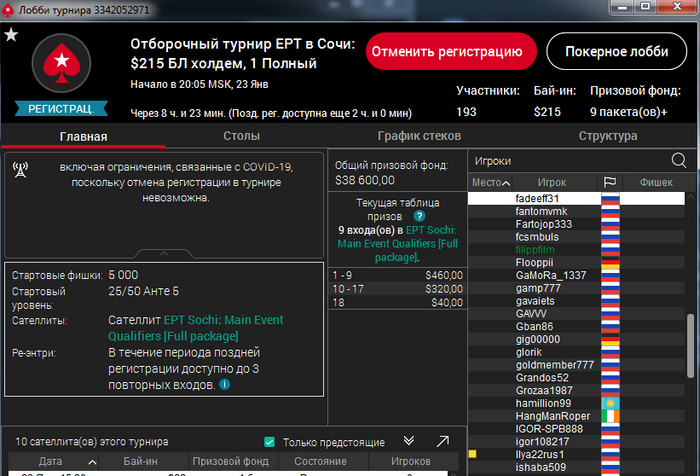Follow EPT Sochi link in prize table
The image size is (700, 476).
click(x=398, y=243)
